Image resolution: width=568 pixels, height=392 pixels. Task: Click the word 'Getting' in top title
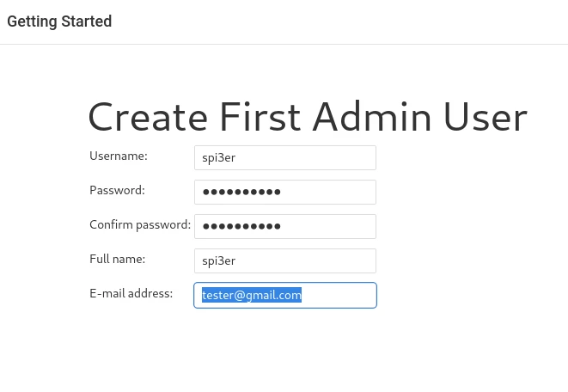click(x=32, y=21)
